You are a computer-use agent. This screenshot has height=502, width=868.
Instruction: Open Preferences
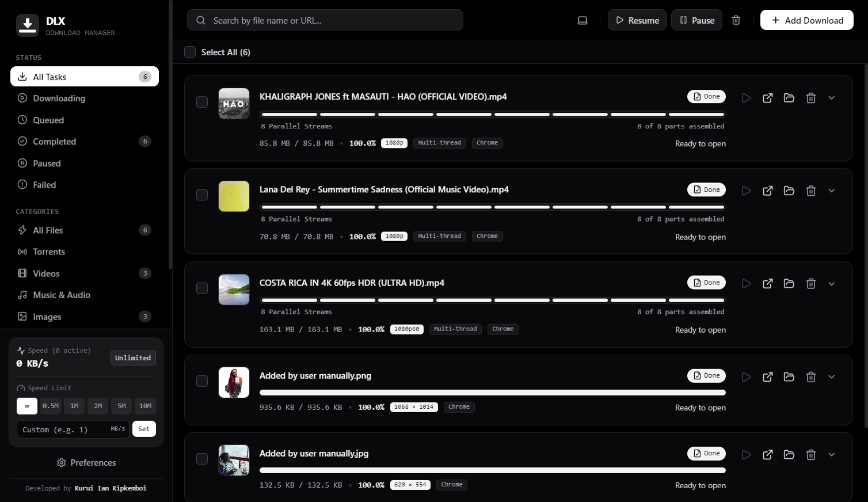[86, 462]
